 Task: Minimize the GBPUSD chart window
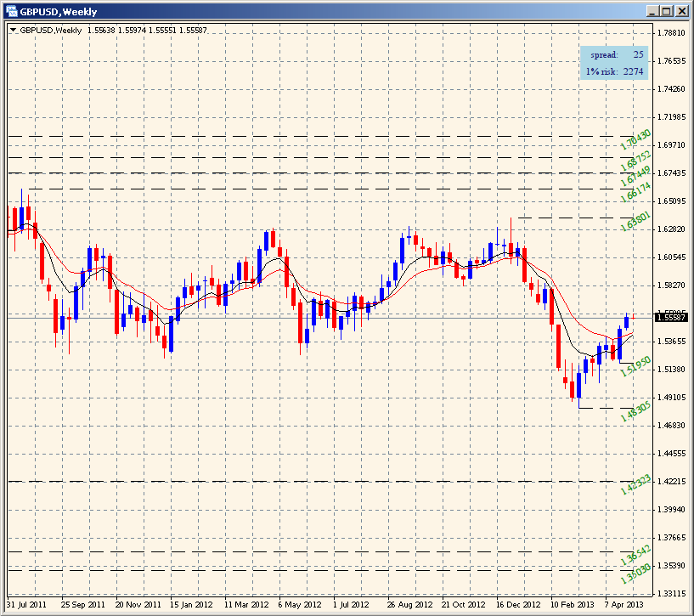652,11
